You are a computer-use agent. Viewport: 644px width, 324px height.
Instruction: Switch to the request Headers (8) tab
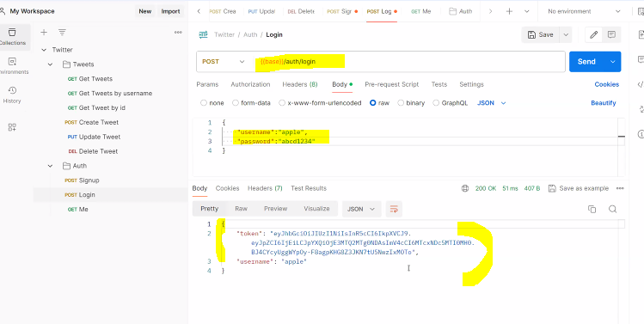pos(300,84)
